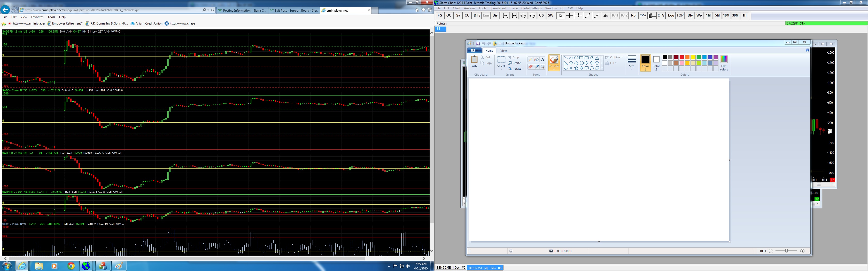The image size is (868, 271).
Task: Open the Customize Quick Access Toolbar arrow in Paint
Action: [500, 44]
